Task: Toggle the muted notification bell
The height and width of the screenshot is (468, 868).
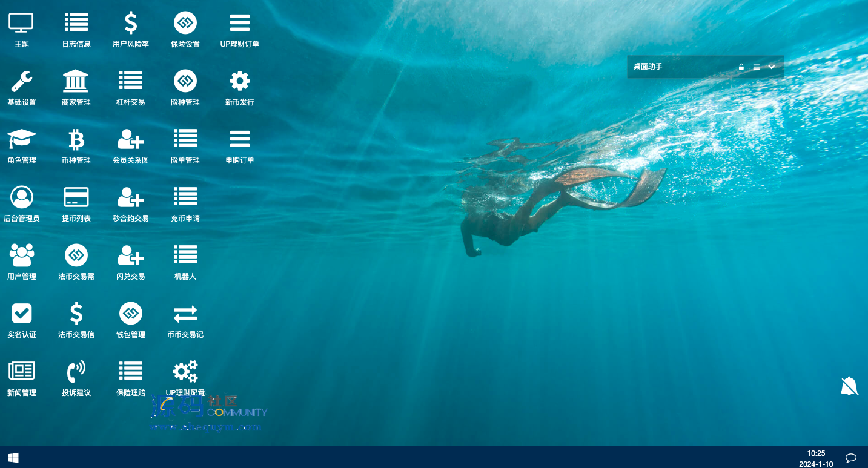Action: click(x=849, y=386)
